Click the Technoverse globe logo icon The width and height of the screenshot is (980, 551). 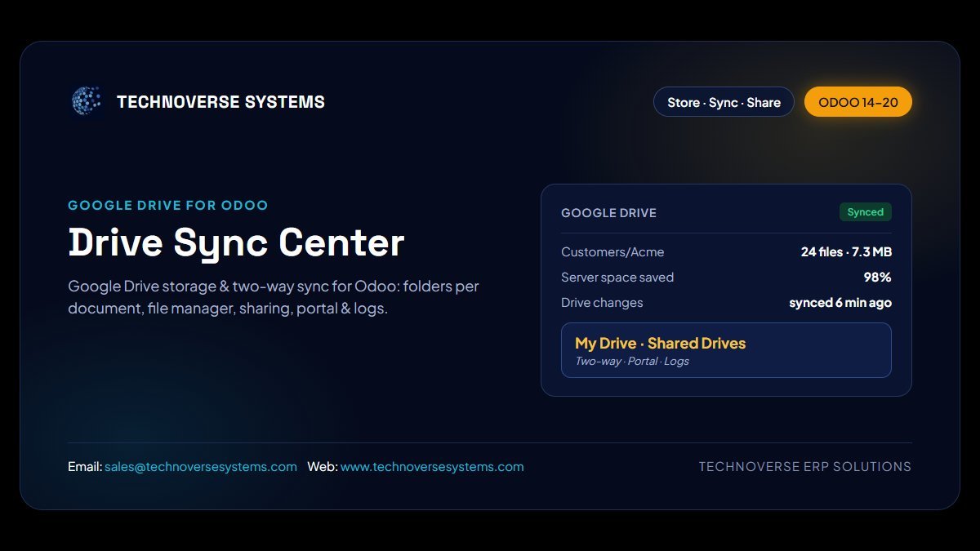click(87, 101)
